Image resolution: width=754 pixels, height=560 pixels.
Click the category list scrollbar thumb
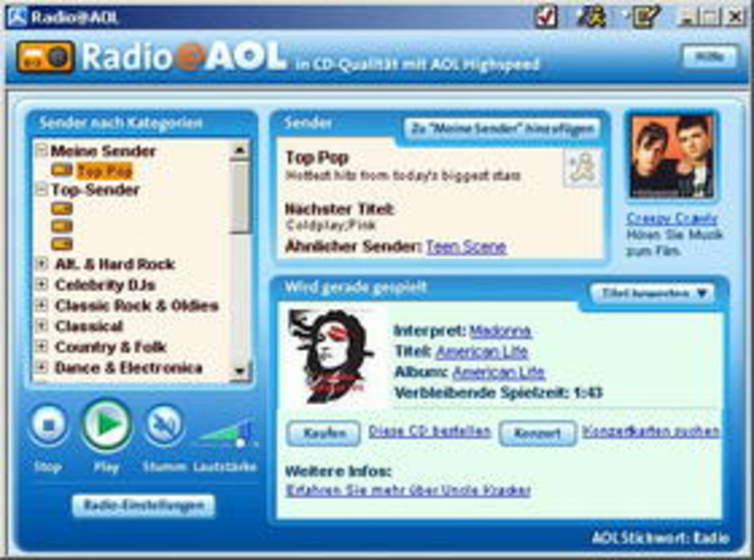[x=240, y=198]
